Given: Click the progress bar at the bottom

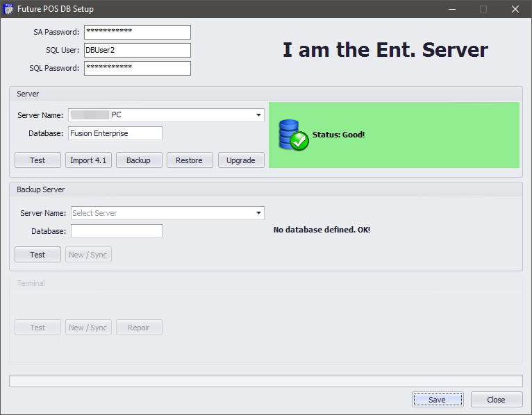Looking at the screenshot, I should (265, 381).
